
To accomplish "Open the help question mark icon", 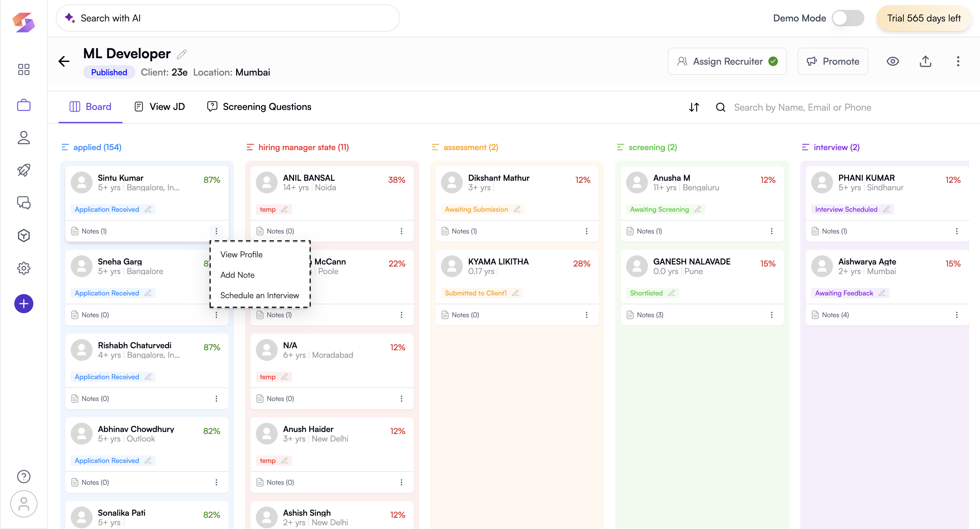I will [23, 477].
